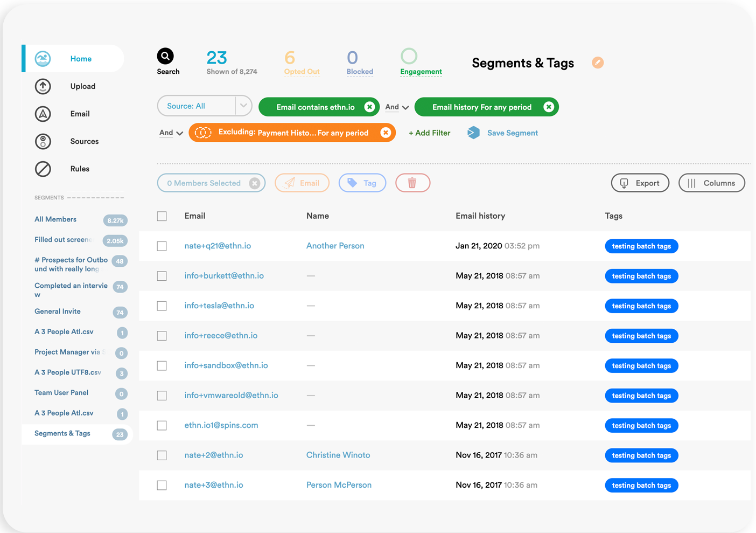This screenshot has width=756, height=533.
Task: Open the And dropdown before Excluding filter
Action: pyautogui.click(x=171, y=133)
